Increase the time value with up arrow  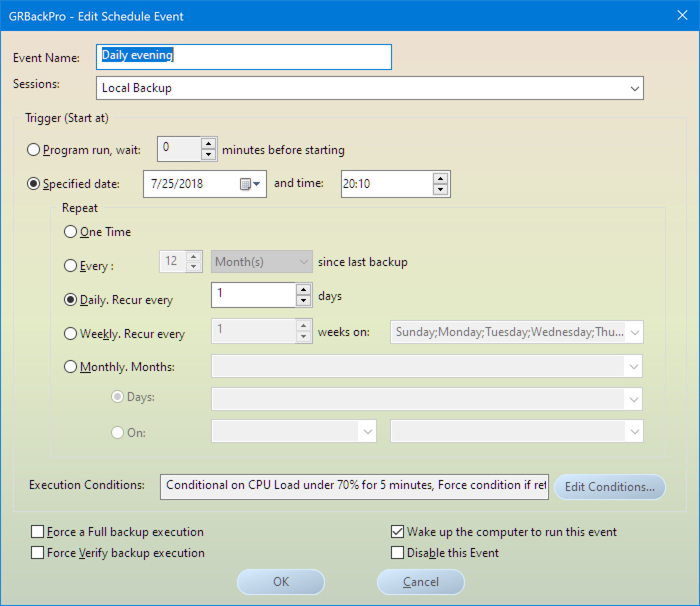click(x=440, y=179)
